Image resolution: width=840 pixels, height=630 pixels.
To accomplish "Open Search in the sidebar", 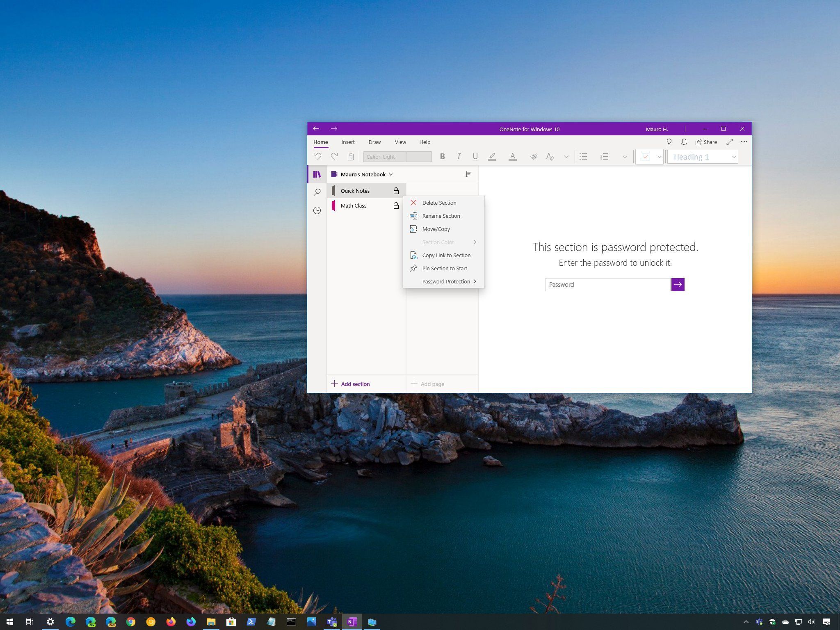I will (x=317, y=192).
